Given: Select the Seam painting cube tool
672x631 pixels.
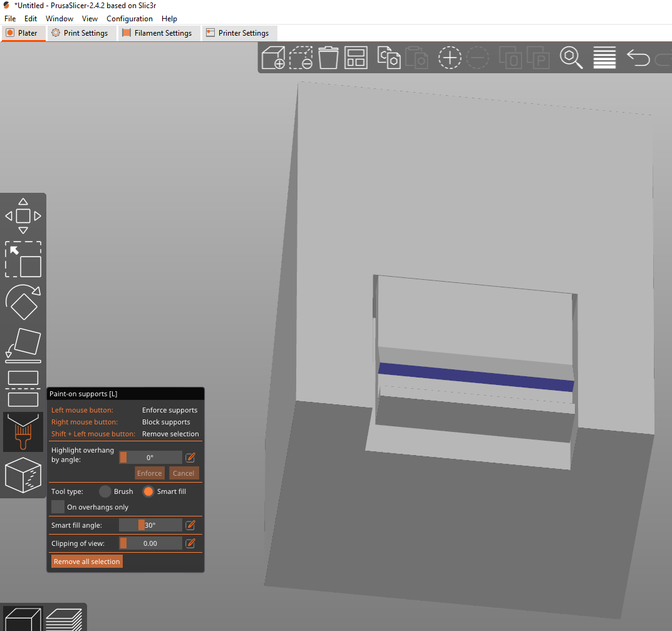Looking at the screenshot, I should [x=23, y=475].
